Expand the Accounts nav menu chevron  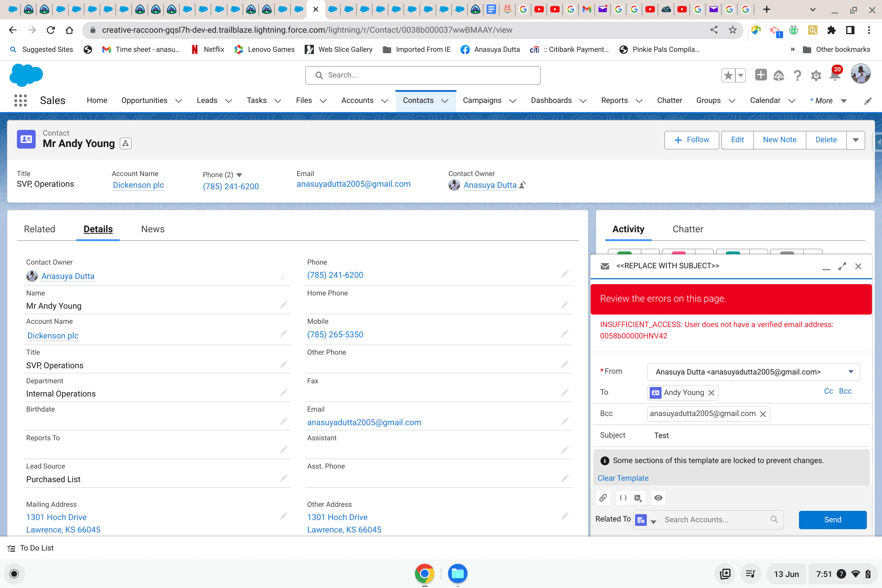(x=385, y=101)
